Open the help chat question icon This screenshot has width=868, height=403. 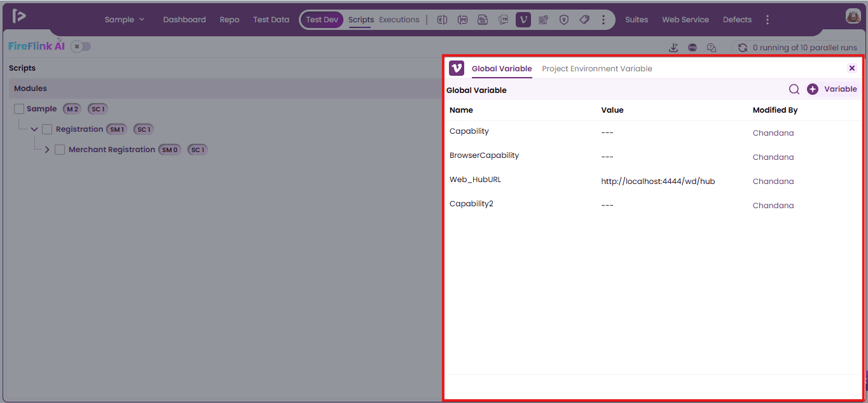click(712, 48)
